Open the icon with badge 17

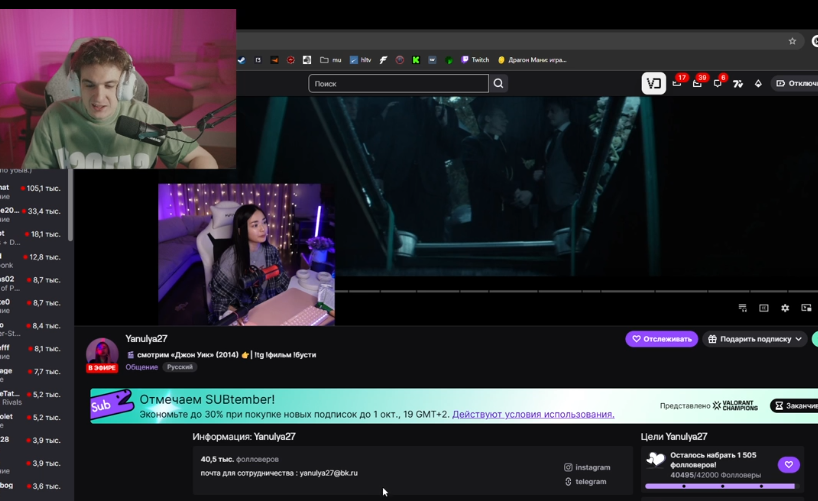point(678,82)
